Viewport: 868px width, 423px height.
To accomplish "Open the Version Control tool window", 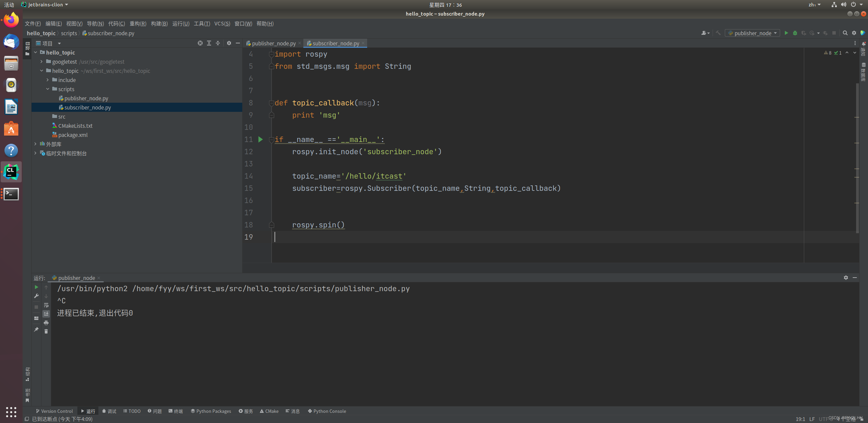I will coord(54,411).
